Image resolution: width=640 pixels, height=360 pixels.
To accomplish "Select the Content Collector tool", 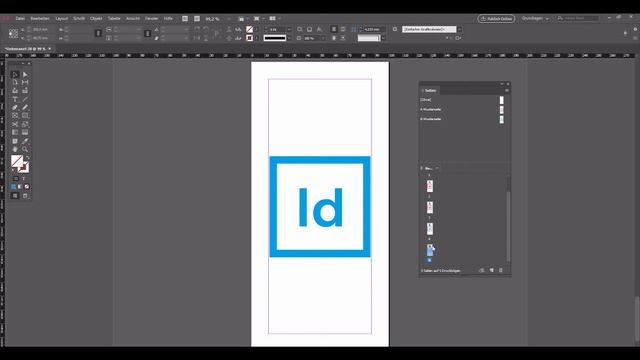I will pos(15,91).
